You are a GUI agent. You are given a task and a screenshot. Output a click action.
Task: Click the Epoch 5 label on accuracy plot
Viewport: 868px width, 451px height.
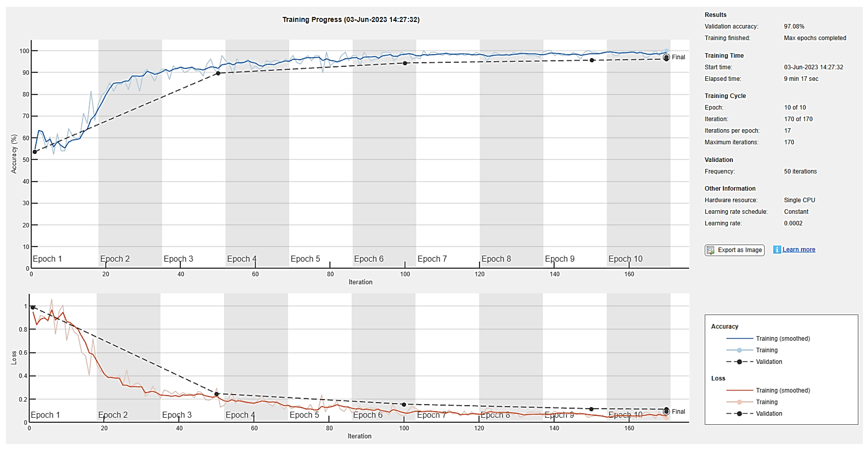coord(305,259)
